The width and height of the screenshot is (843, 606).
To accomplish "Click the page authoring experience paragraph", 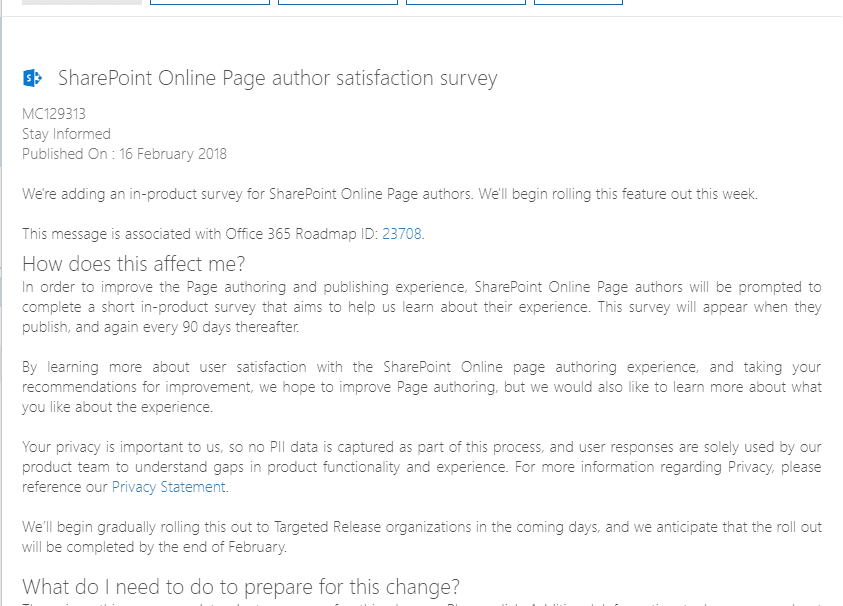I will [420, 387].
